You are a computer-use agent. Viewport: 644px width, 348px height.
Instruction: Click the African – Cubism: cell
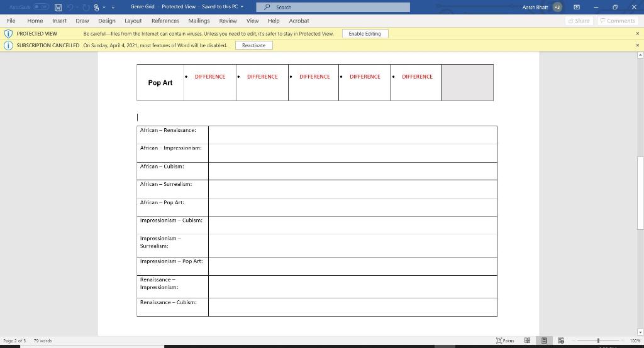click(x=172, y=171)
